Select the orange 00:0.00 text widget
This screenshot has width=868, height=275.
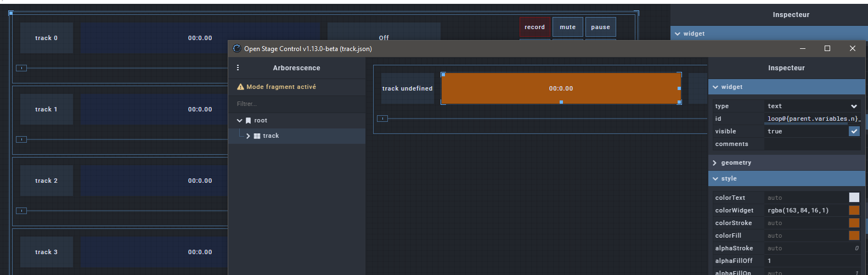561,88
